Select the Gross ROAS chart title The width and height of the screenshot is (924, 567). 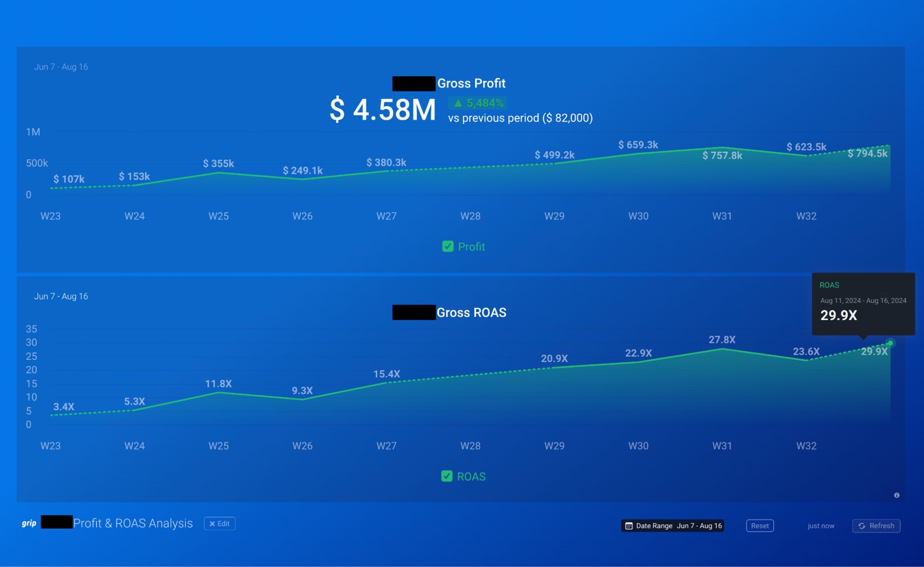pyautogui.click(x=471, y=313)
